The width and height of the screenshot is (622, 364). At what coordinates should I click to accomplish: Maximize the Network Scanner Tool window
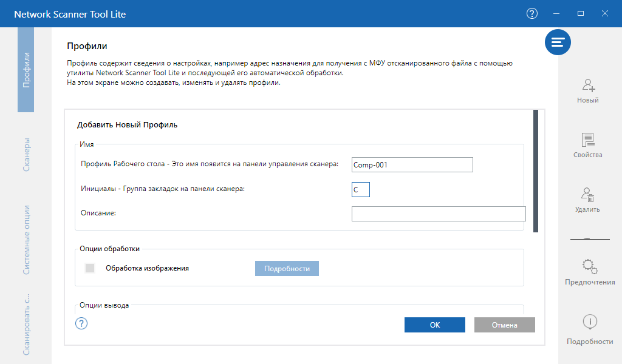click(580, 13)
